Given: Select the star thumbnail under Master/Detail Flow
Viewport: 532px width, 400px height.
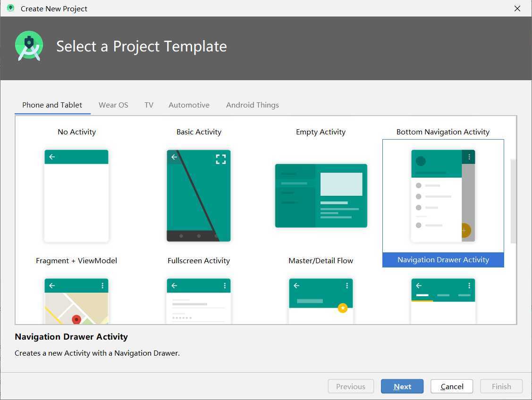Looking at the screenshot, I should [x=321, y=301].
